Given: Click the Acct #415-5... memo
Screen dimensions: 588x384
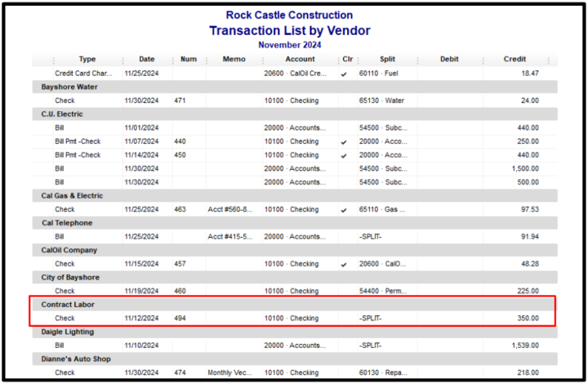Looking at the screenshot, I should 230,237.
